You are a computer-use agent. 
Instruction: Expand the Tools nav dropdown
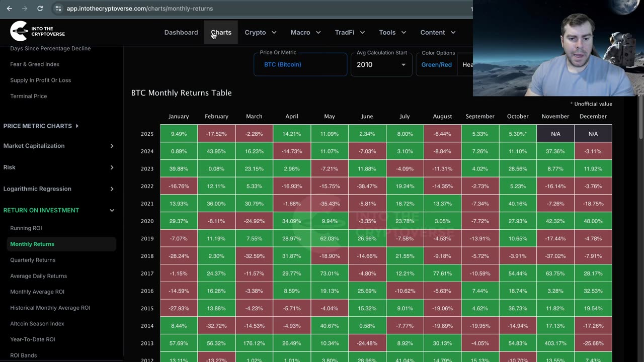[392, 32]
